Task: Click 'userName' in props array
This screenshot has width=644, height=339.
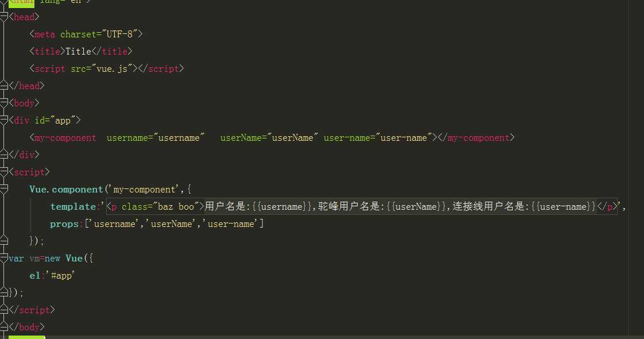Action: 171,224
